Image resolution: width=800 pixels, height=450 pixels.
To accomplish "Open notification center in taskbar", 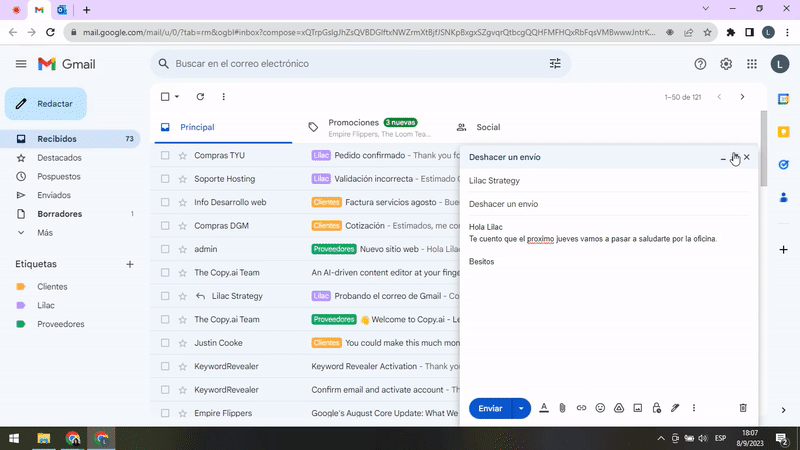I will click(782, 438).
